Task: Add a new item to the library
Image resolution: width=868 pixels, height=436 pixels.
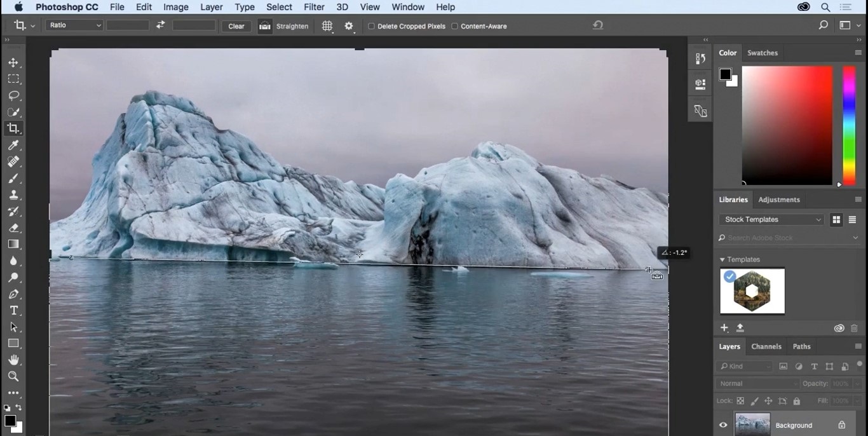Action: tap(724, 328)
